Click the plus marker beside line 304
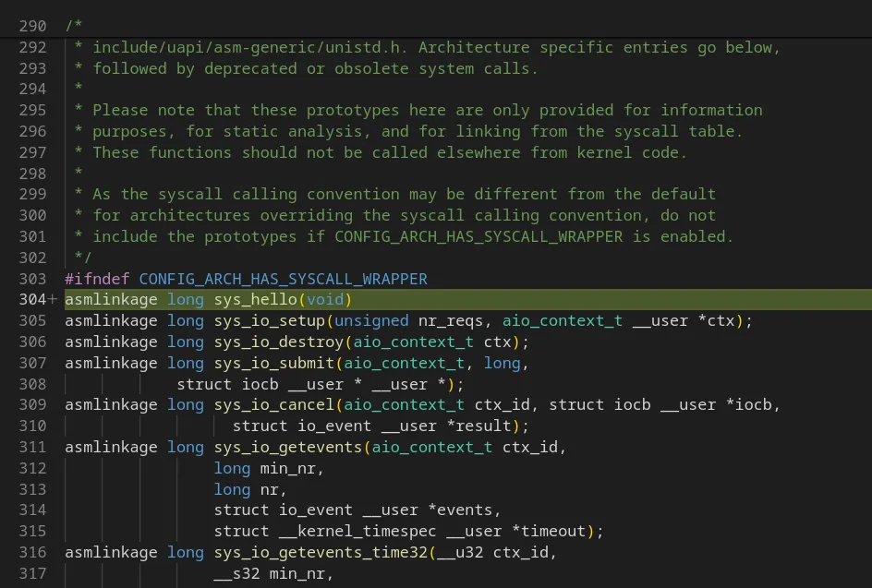This screenshot has width=872, height=588. coord(53,299)
